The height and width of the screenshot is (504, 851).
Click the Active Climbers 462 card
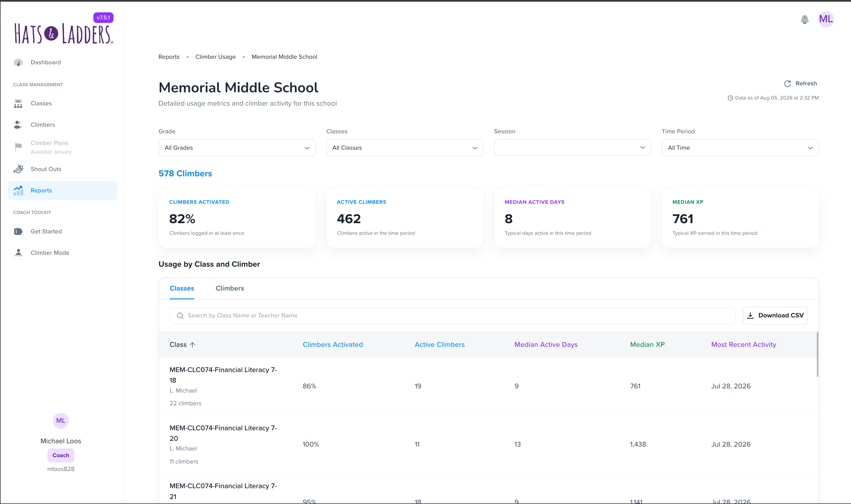[x=405, y=218]
